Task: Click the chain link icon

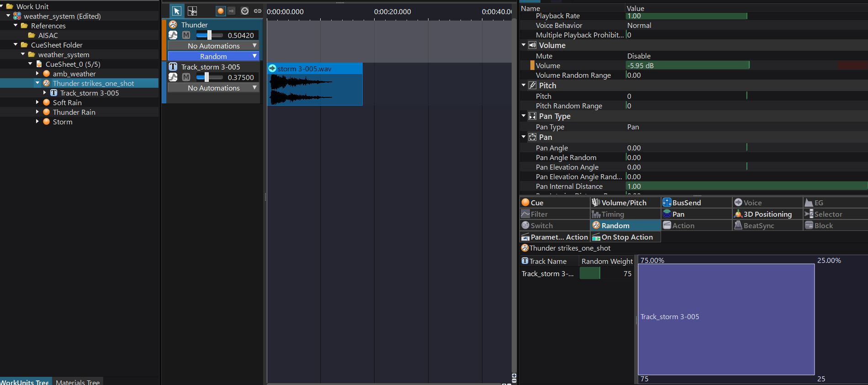Action: point(258,11)
